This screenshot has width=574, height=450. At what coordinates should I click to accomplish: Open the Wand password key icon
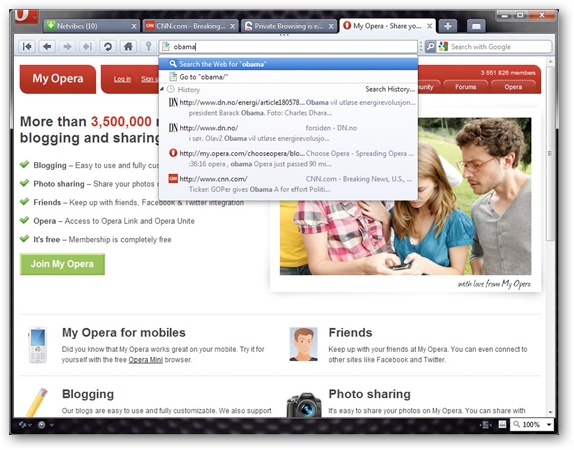point(148,47)
